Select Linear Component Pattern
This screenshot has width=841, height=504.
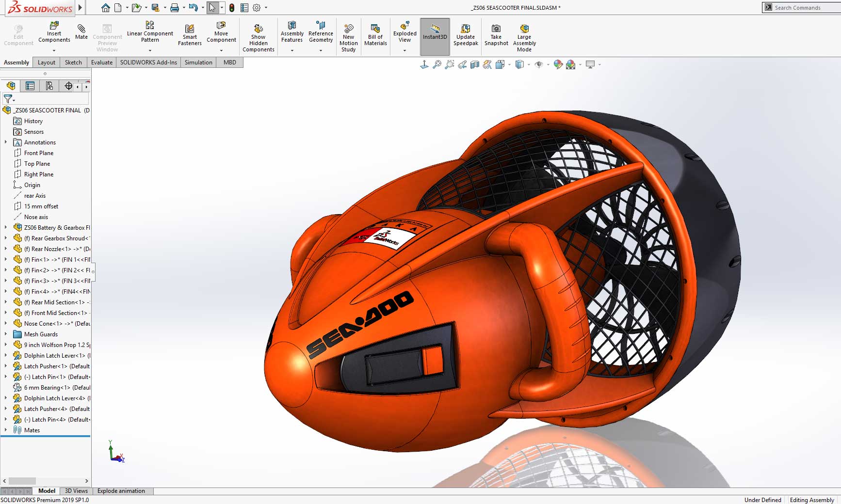(x=149, y=33)
